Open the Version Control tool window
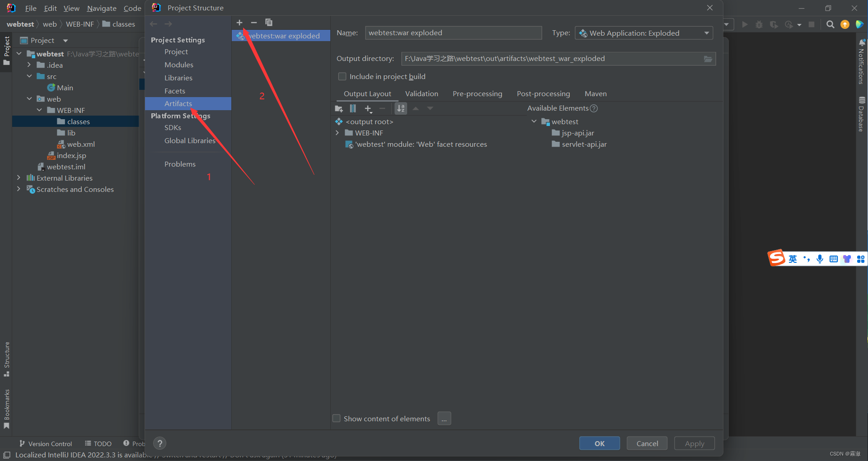Screen dimensions: 868x461 (46, 444)
